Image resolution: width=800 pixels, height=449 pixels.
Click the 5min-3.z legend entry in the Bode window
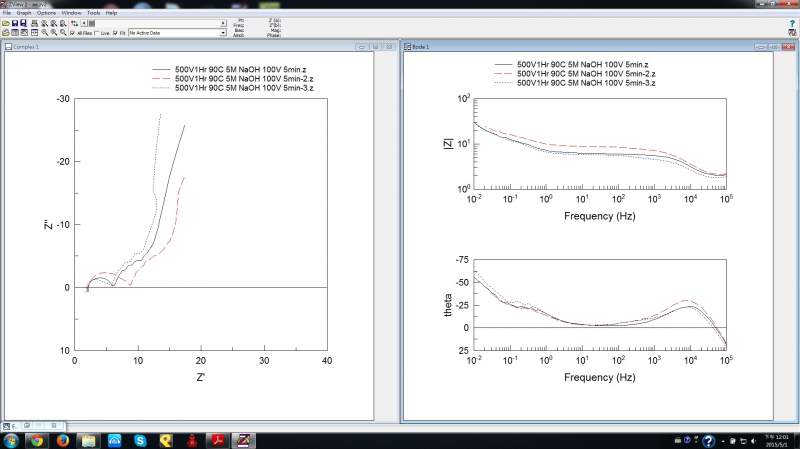[x=586, y=83]
